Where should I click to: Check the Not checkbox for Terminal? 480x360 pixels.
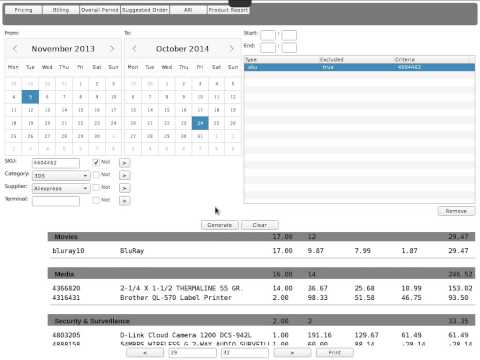click(x=96, y=200)
